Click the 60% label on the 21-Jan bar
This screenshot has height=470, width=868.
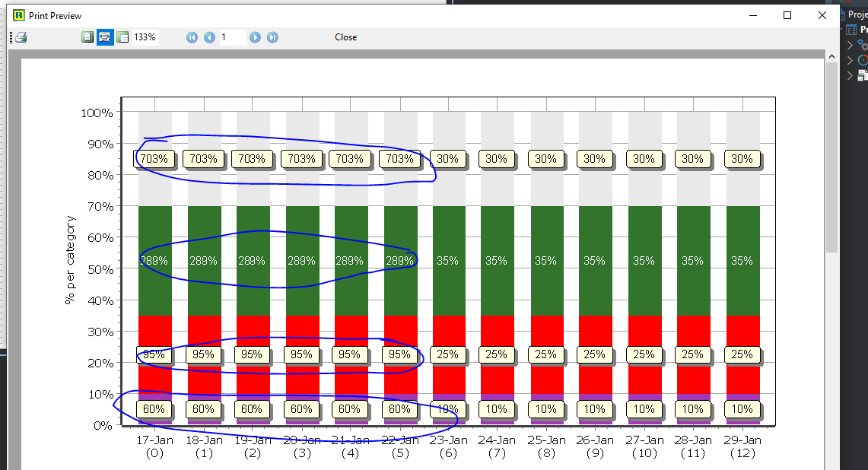click(350, 409)
